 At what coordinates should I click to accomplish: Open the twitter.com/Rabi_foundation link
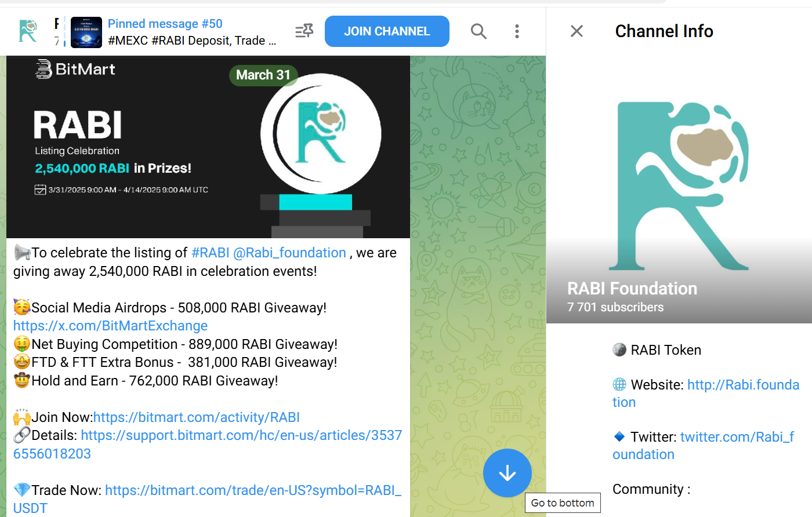pos(704,446)
